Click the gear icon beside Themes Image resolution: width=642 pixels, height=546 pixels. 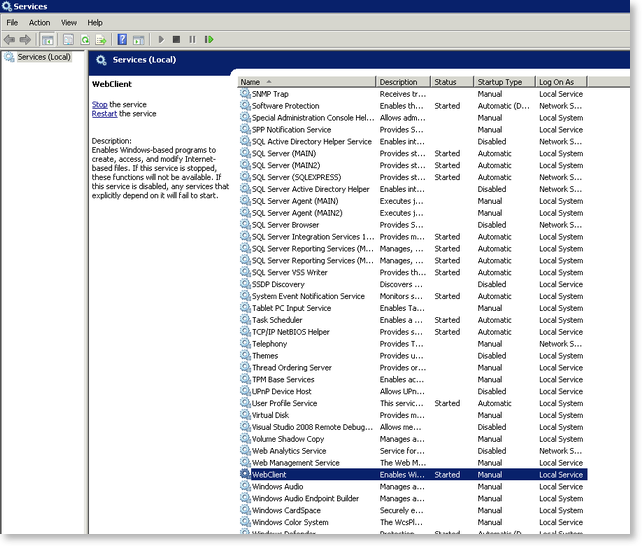coord(245,355)
